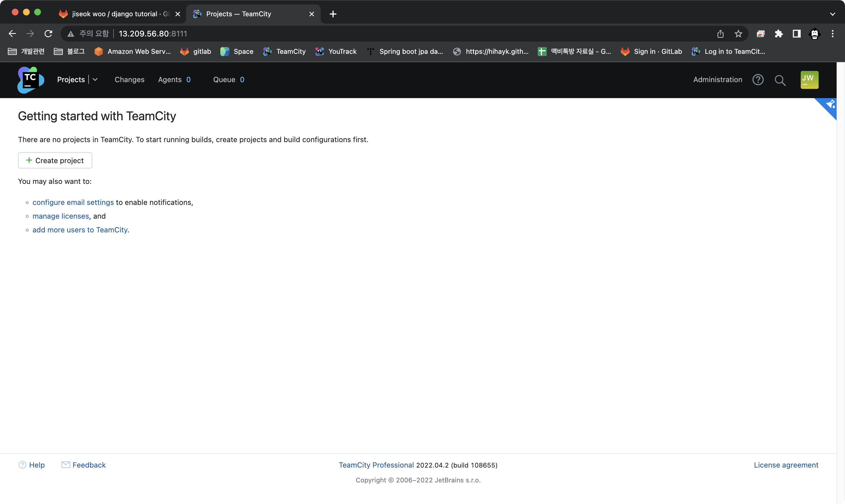Image resolution: width=845 pixels, height=504 pixels.
Task: Open the Extensions puzzle icon
Action: pos(779,34)
